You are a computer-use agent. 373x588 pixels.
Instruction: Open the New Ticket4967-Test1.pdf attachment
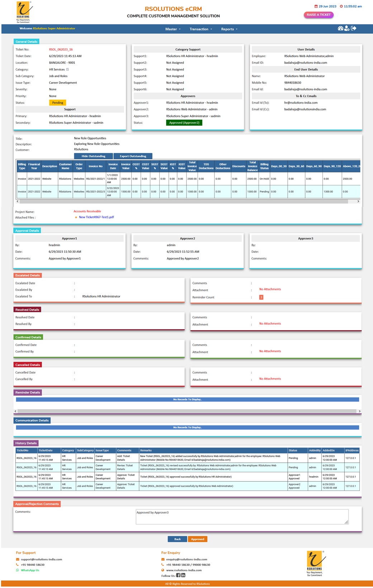coord(96,217)
